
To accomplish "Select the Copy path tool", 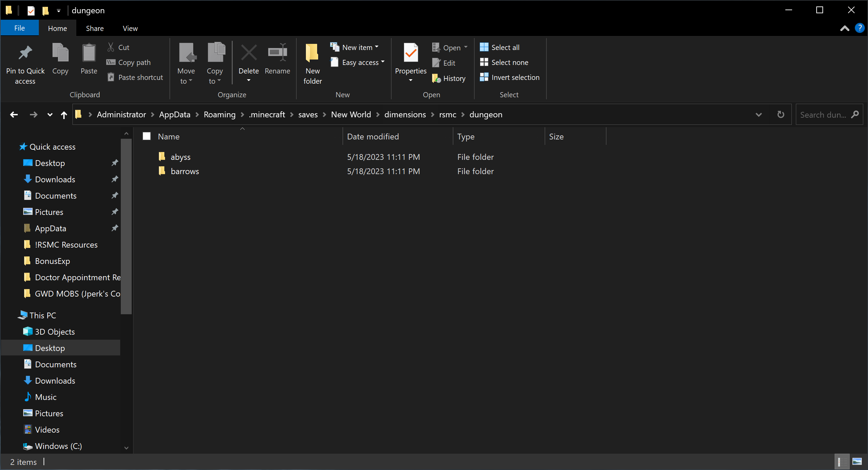I will (134, 62).
